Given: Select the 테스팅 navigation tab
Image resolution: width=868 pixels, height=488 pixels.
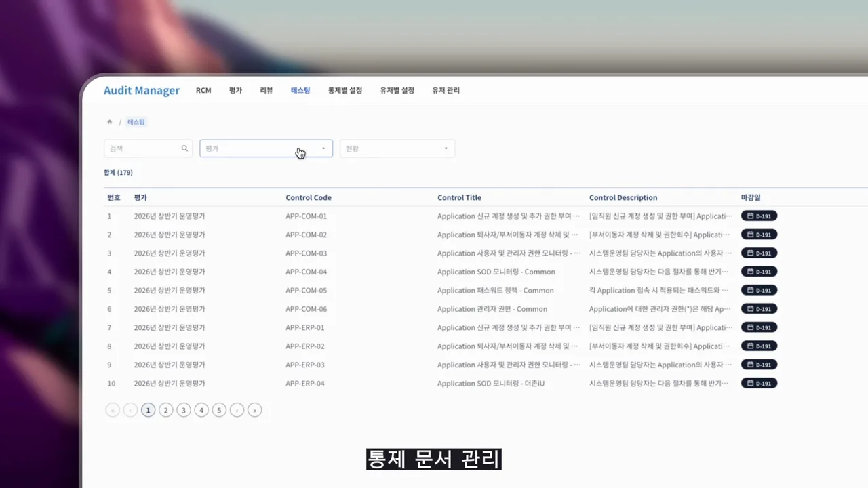Looking at the screenshot, I should point(300,90).
